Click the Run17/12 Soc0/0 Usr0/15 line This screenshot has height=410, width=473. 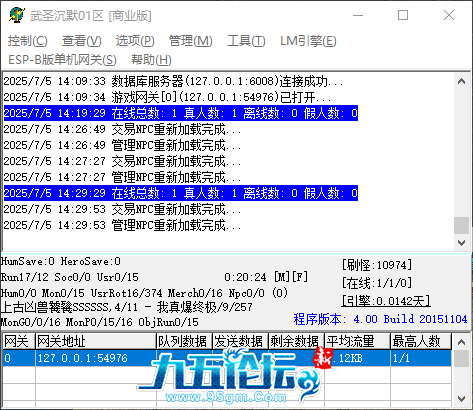coord(69,277)
